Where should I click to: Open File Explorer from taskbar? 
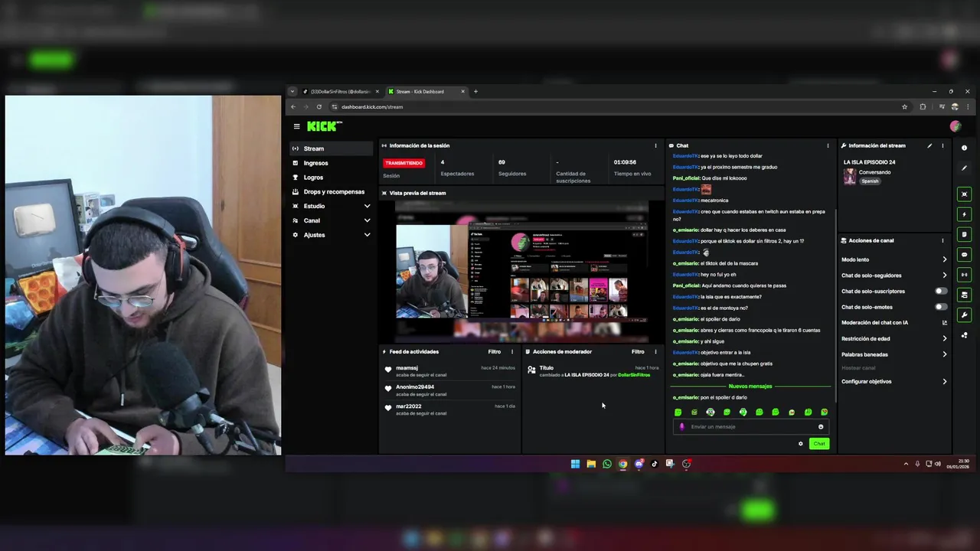591,464
